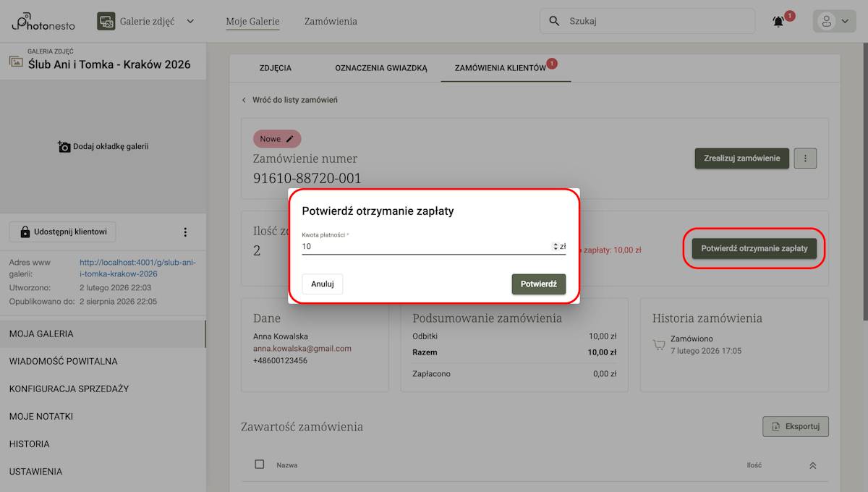Select Konfiguracja sprzedaży in sidebar
Viewport: 868px width, 492px height.
pyautogui.click(x=69, y=389)
